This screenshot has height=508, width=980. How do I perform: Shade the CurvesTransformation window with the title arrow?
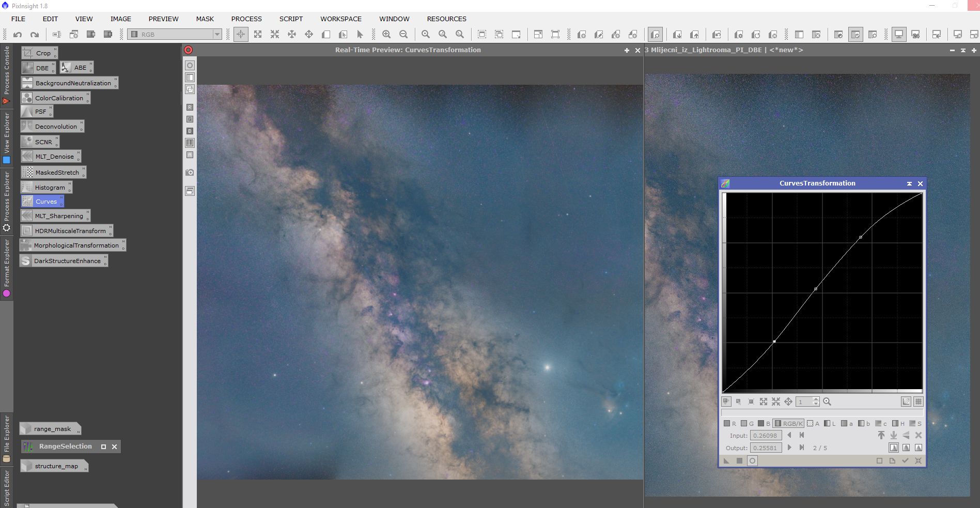(909, 183)
